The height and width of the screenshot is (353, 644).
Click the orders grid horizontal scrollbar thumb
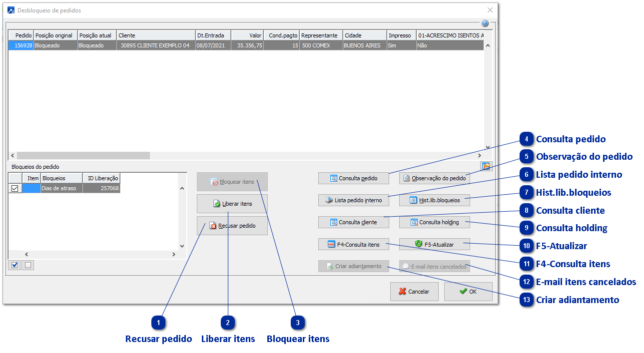(x=83, y=156)
